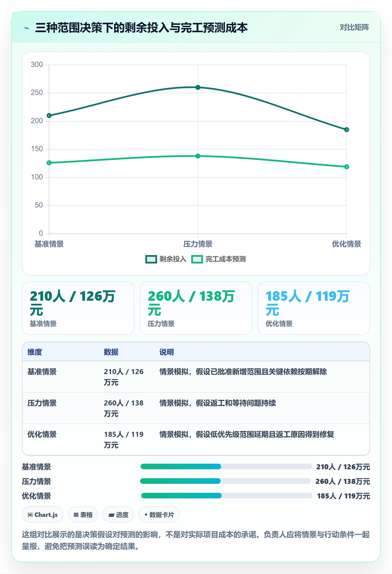This screenshot has height=574, width=392.
Task: Click description 假设返工和等待问题持续
Action: click(x=236, y=403)
